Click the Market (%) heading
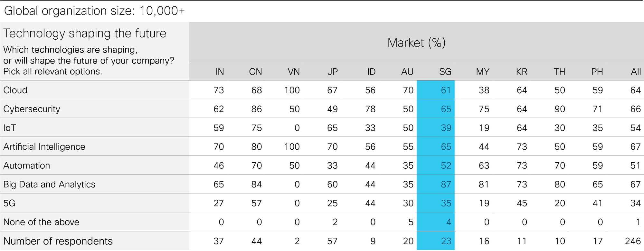The height and width of the screenshot is (251, 644). tap(416, 43)
